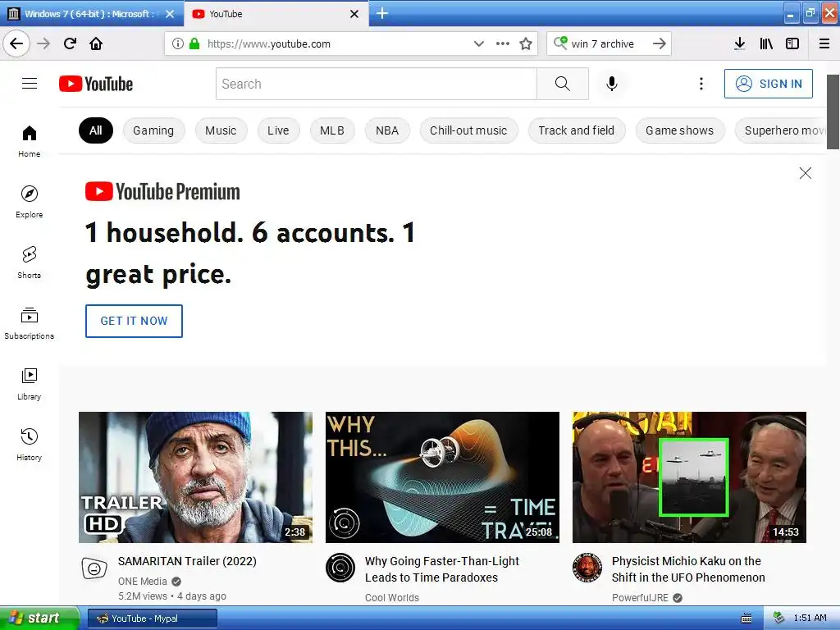Click the YouTube Premium logo in banner

(162, 191)
